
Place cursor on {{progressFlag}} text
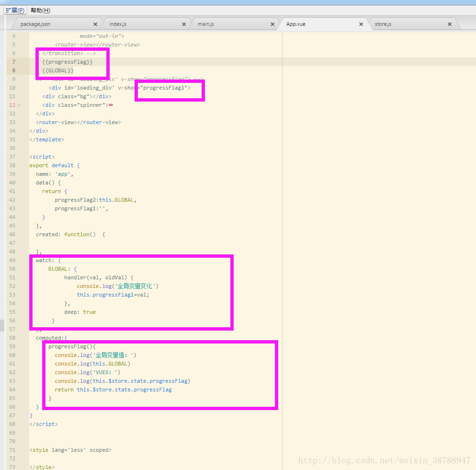(68, 62)
